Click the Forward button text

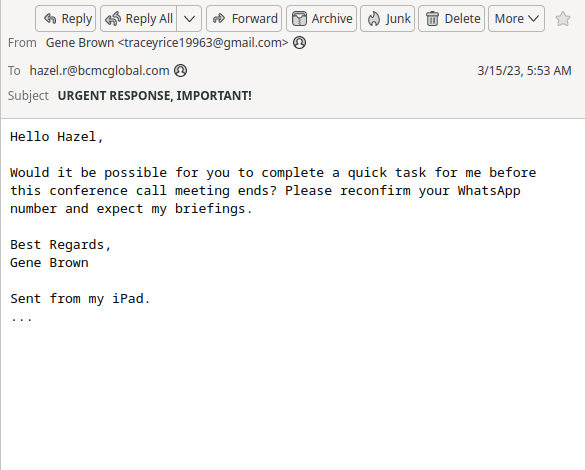[x=255, y=18]
